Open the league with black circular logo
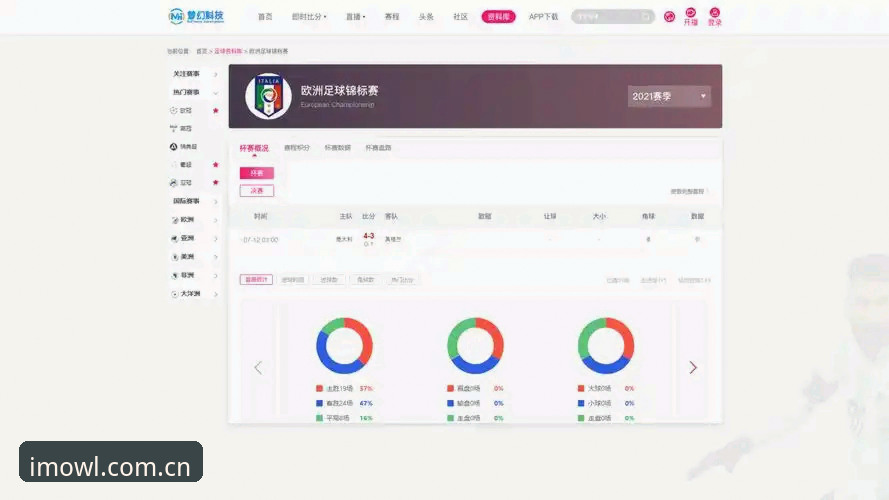Viewport: 889px width, 500px height. point(183,147)
